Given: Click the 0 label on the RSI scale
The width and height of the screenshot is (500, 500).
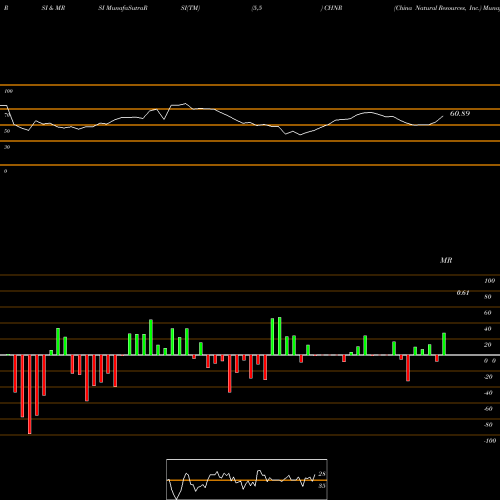Looking at the screenshot, I should pos(5,171).
